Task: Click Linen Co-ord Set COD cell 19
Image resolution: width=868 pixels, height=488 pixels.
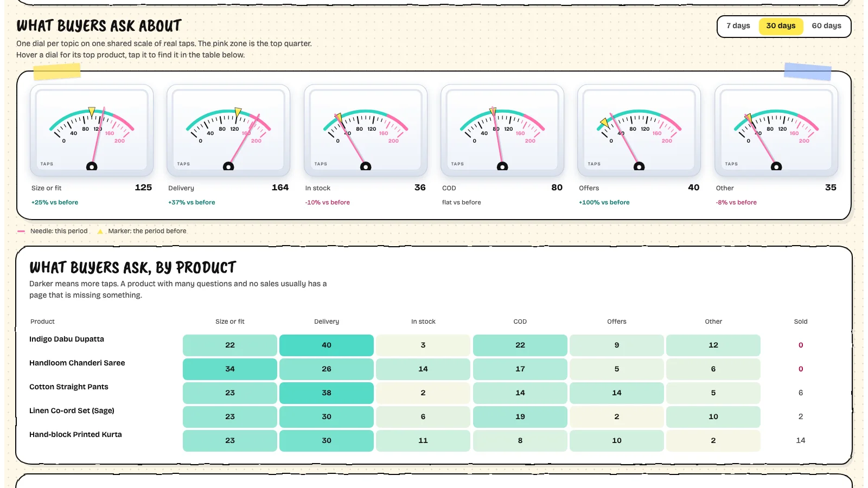Action: (x=520, y=417)
